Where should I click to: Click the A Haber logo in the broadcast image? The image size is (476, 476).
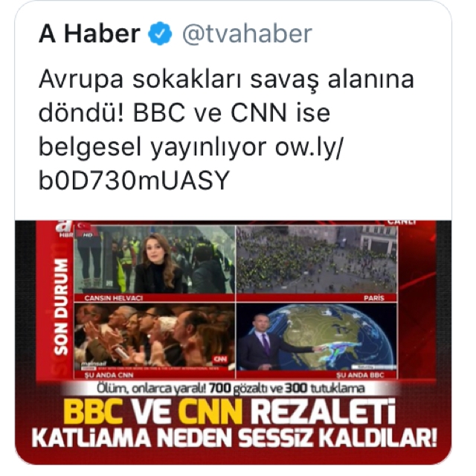[65, 229]
